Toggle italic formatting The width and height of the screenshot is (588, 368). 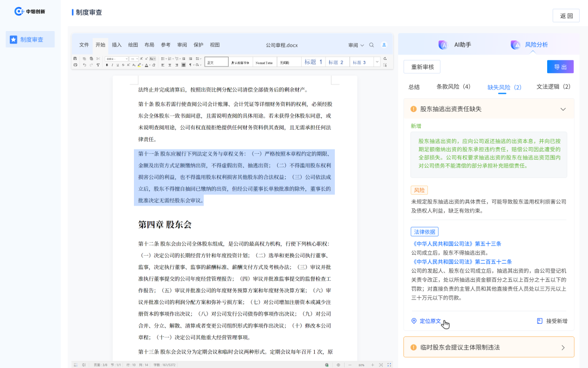coord(112,65)
